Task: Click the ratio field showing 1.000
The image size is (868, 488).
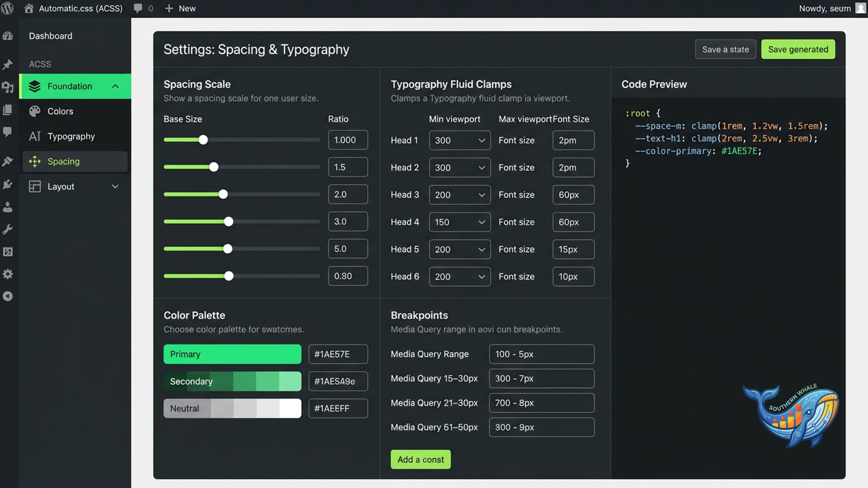Action: tap(348, 140)
